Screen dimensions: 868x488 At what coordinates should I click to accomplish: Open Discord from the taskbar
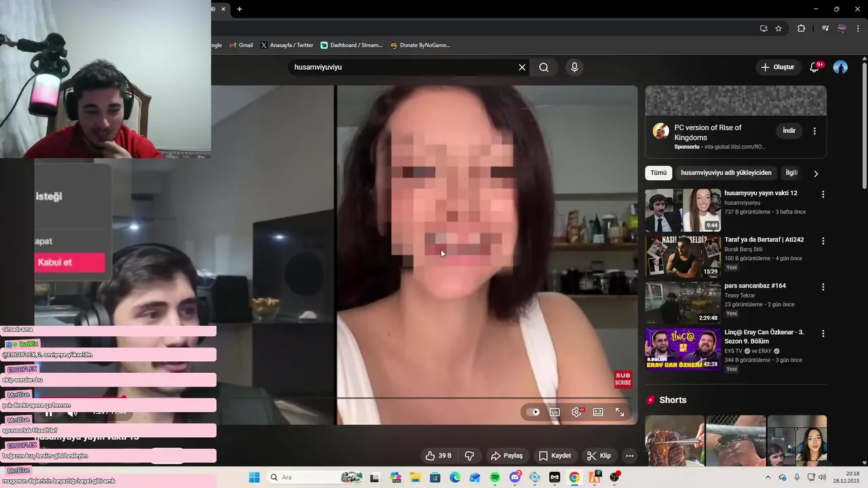pos(515,477)
